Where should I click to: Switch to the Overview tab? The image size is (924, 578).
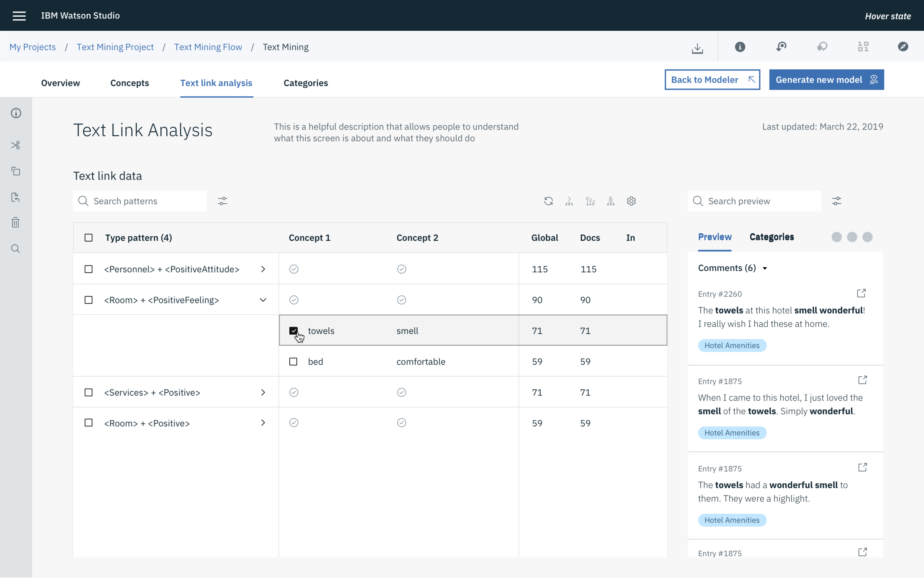[60, 83]
